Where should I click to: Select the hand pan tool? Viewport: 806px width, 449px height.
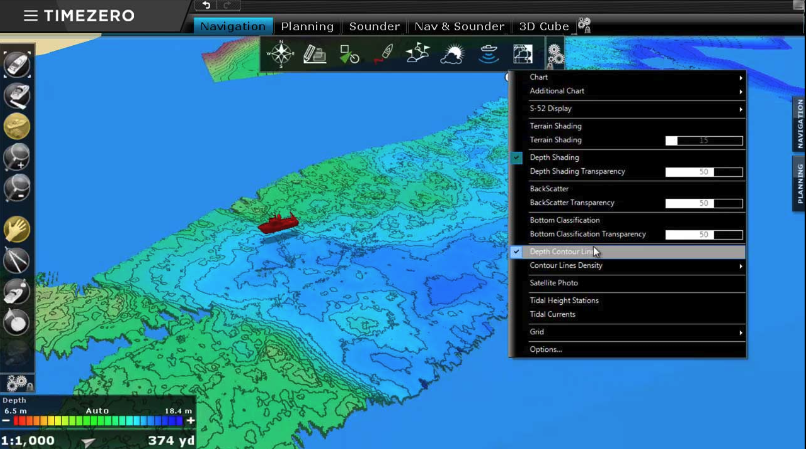pyautogui.click(x=17, y=230)
